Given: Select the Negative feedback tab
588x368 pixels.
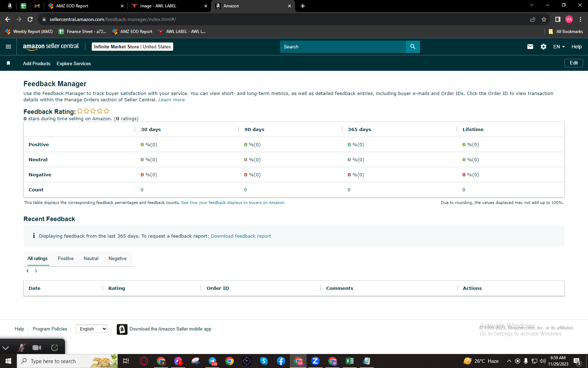Looking at the screenshot, I should click(x=118, y=259).
